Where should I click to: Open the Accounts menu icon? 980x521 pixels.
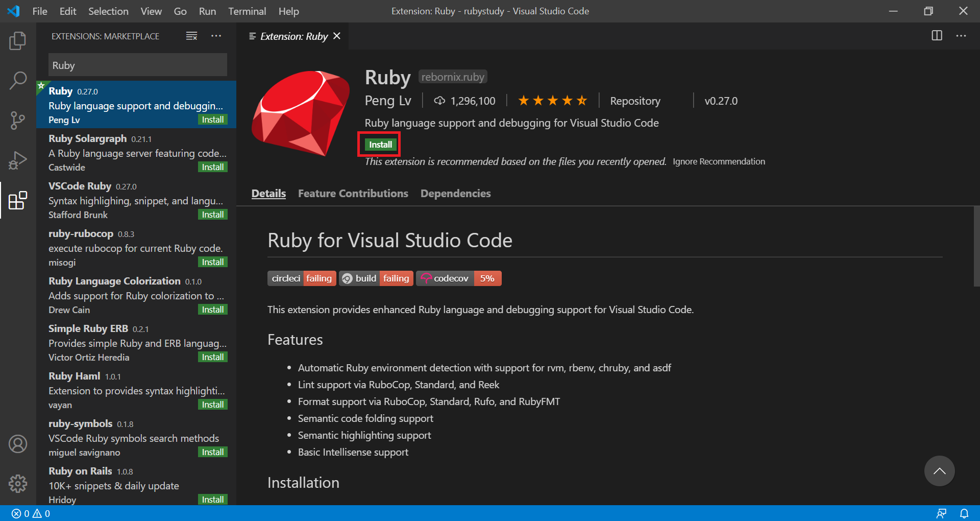(x=18, y=444)
